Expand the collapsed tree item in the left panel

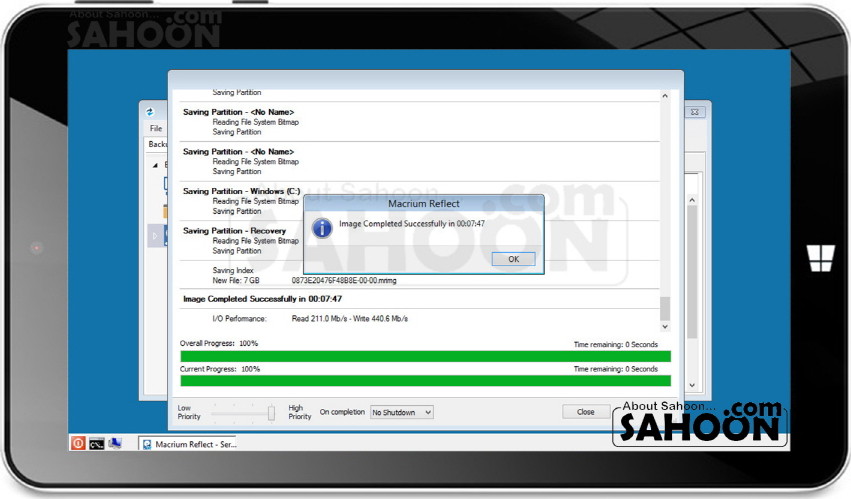[x=152, y=236]
